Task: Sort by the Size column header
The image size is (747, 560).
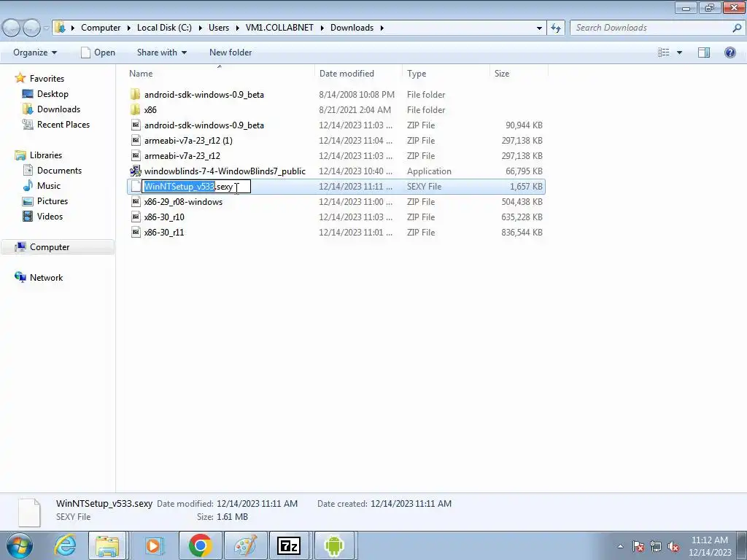Action: pyautogui.click(x=502, y=74)
